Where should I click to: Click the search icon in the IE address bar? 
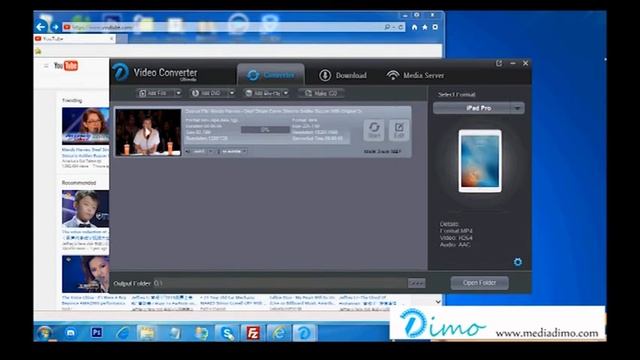(387, 27)
